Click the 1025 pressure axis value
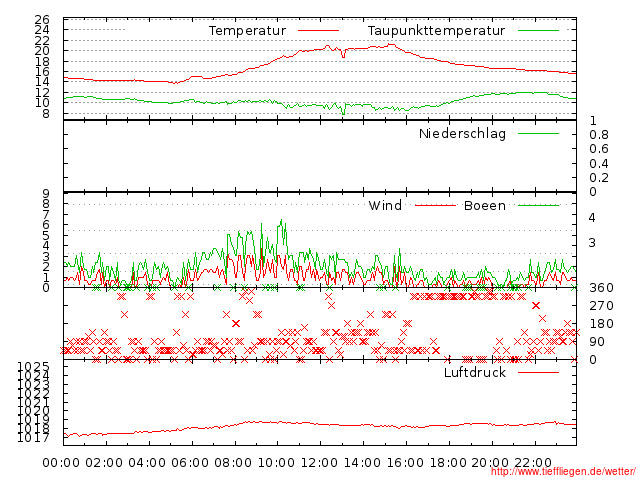This screenshot has width=640, height=480. [33, 367]
